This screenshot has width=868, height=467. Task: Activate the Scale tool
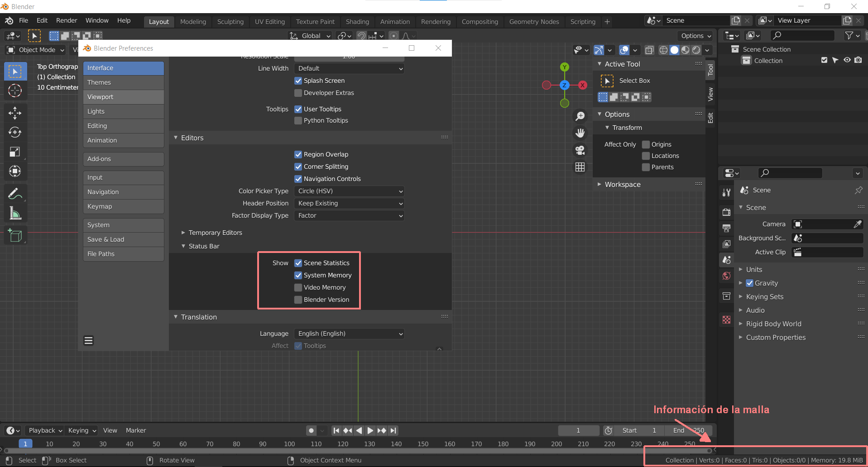coord(15,152)
